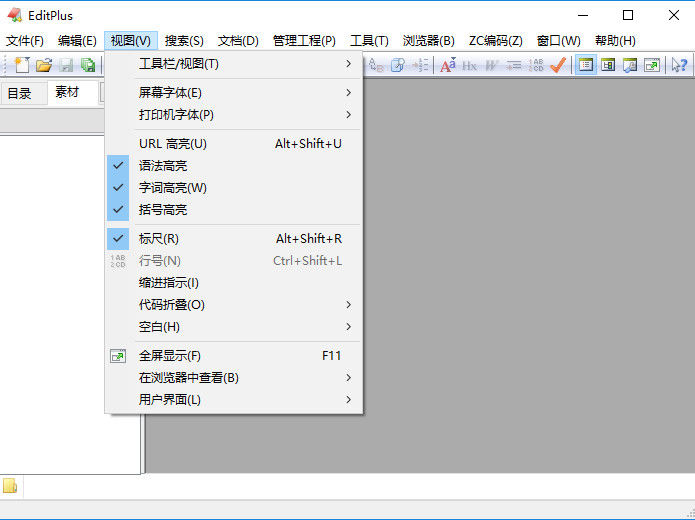
Task: Open the 搜索(S) menu
Action: pos(184,41)
